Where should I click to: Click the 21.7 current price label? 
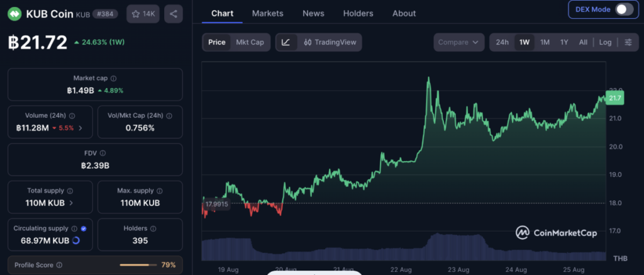pos(615,98)
